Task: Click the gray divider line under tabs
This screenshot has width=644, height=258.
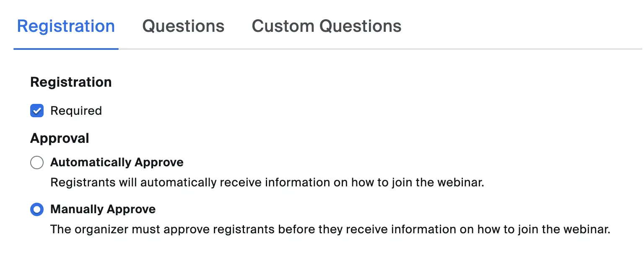Action: point(377,49)
